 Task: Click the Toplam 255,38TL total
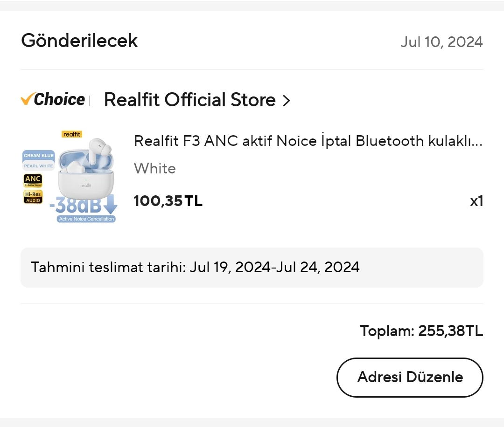(x=421, y=331)
